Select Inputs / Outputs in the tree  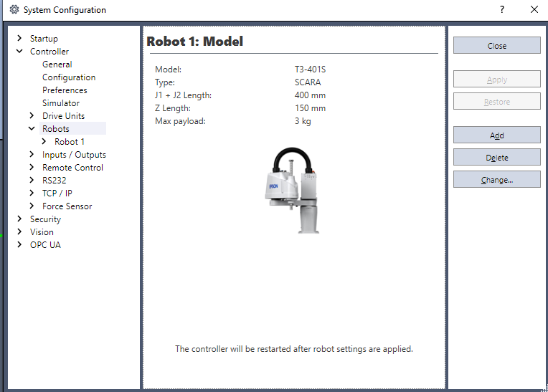[x=74, y=155]
